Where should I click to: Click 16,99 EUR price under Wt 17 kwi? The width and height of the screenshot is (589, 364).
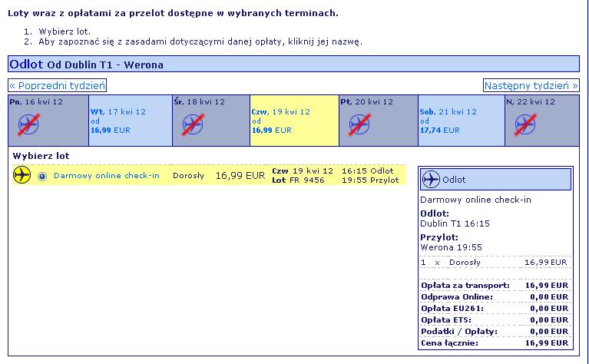click(111, 131)
